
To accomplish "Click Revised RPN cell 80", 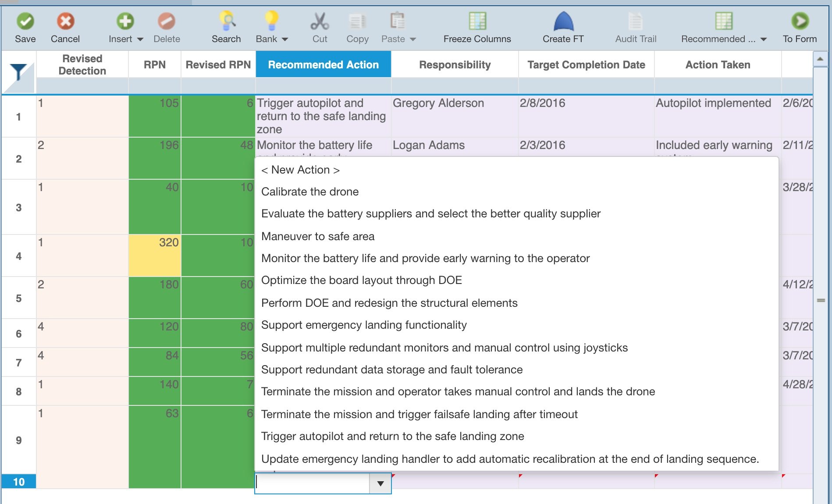I will click(x=218, y=333).
